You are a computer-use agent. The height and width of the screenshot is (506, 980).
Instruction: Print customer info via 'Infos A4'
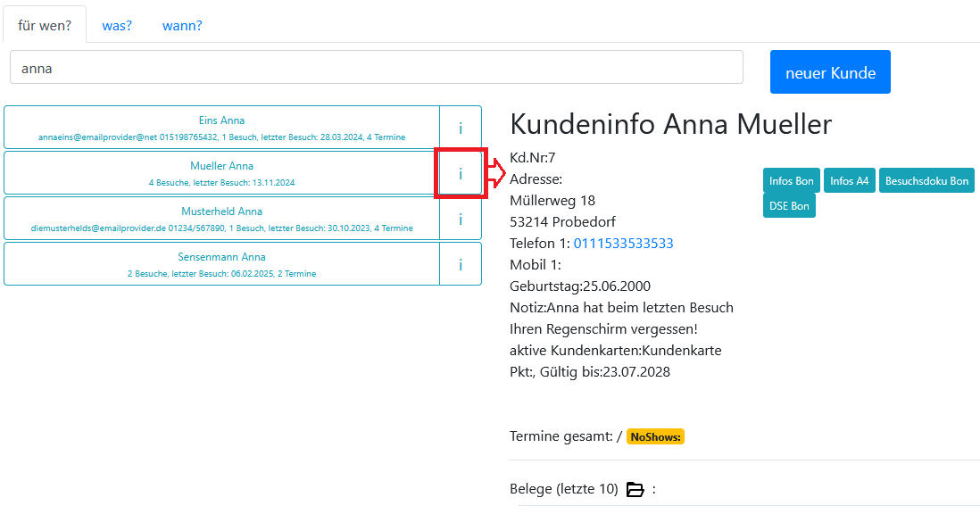tap(849, 181)
